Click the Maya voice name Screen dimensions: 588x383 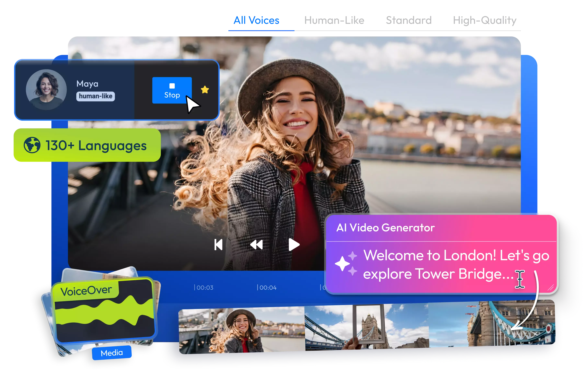pyautogui.click(x=87, y=84)
